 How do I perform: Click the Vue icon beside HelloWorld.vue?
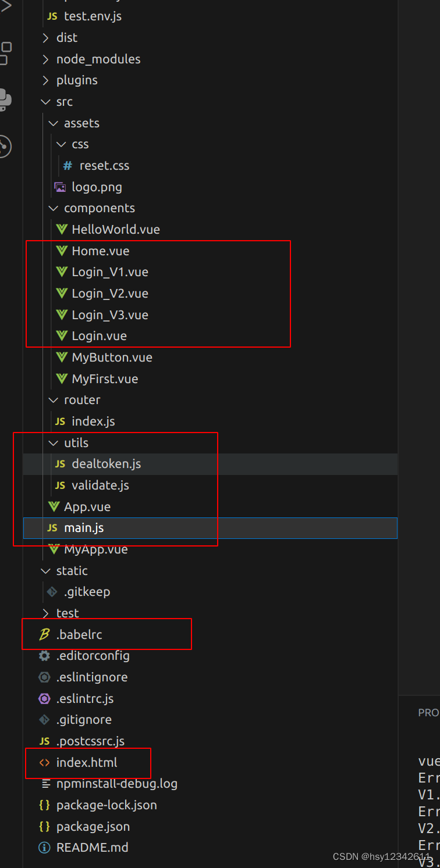click(62, 229)
